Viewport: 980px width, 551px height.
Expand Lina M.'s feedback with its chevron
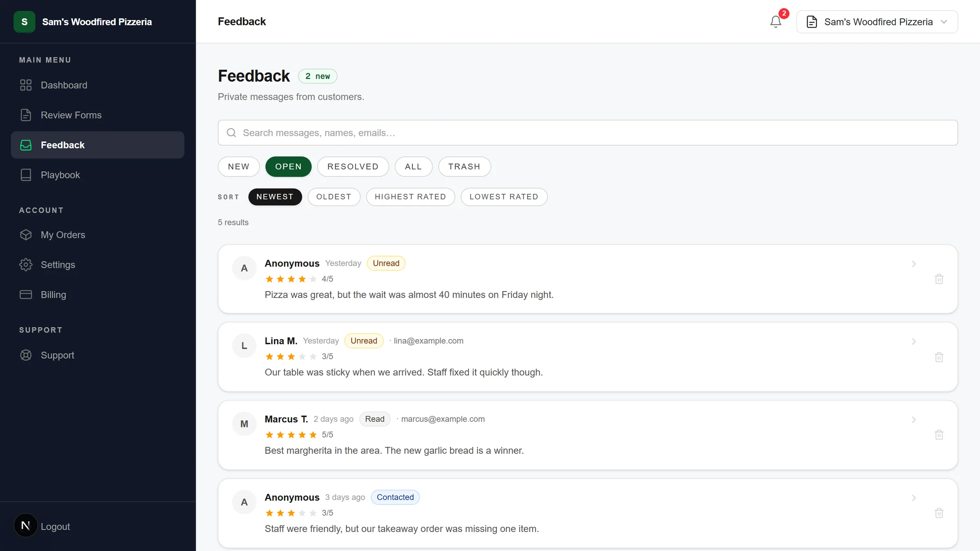pyautogui.click(x=914, y=341)
